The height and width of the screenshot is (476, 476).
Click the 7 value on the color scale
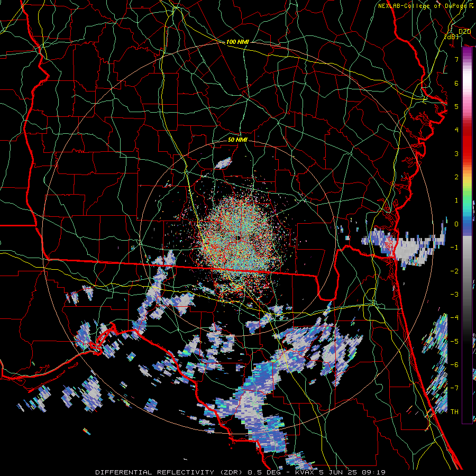click(456, 59)
